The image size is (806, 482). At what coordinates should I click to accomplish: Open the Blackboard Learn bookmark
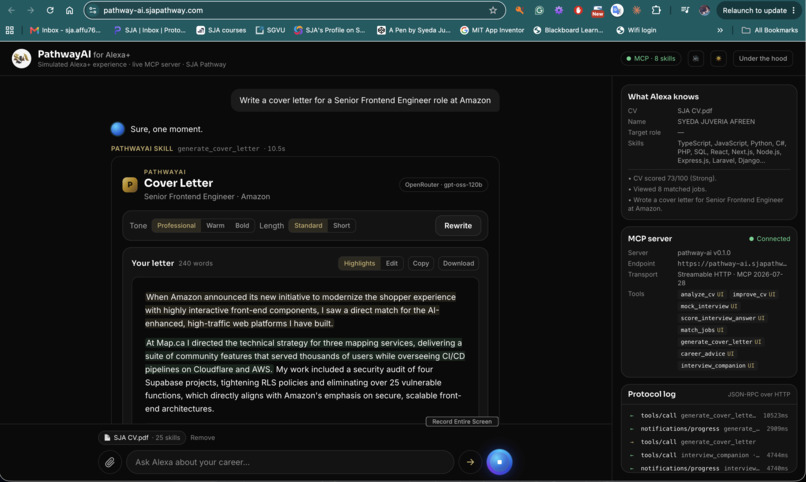pos(568,30)
